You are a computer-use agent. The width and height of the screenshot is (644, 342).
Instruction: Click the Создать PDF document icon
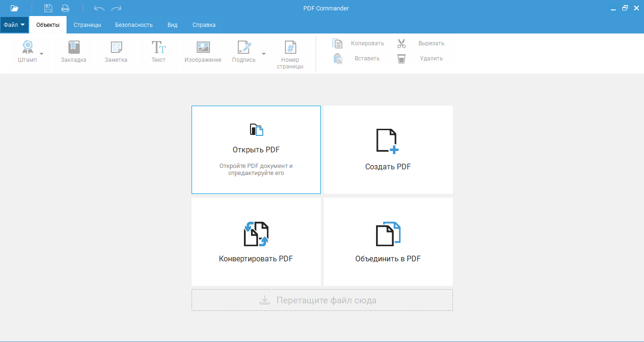[388, 141]
